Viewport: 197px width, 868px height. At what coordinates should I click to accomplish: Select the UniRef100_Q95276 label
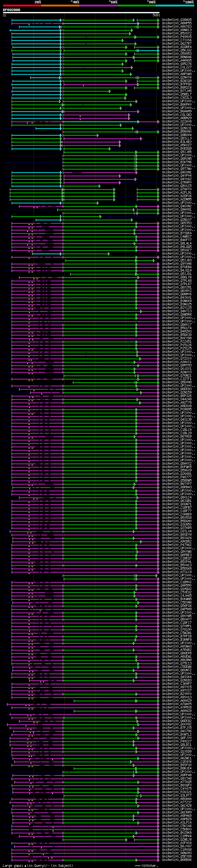[x=177, y=64]
